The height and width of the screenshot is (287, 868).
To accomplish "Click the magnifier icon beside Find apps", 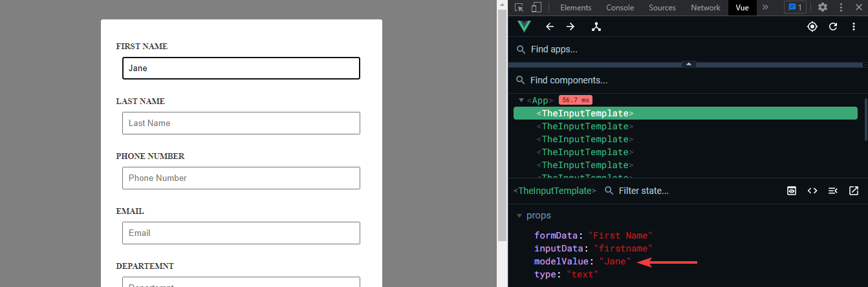I will [x=521, y=49].
